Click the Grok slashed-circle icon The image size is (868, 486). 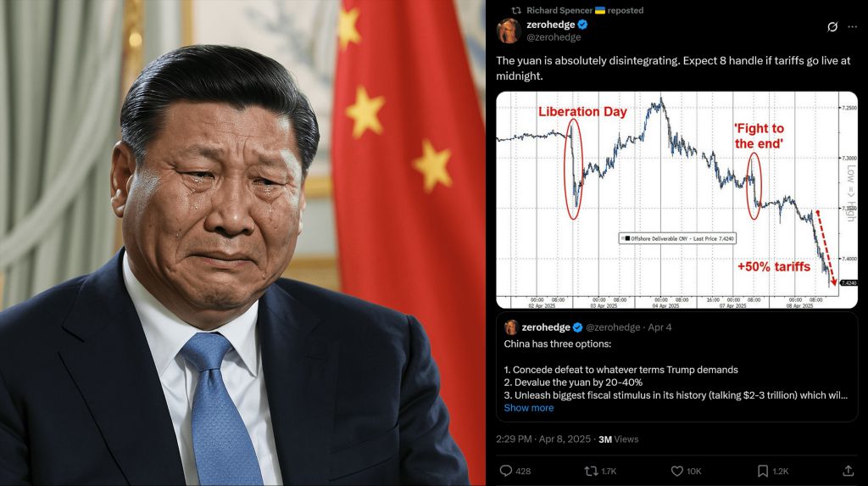coord(832,26)
